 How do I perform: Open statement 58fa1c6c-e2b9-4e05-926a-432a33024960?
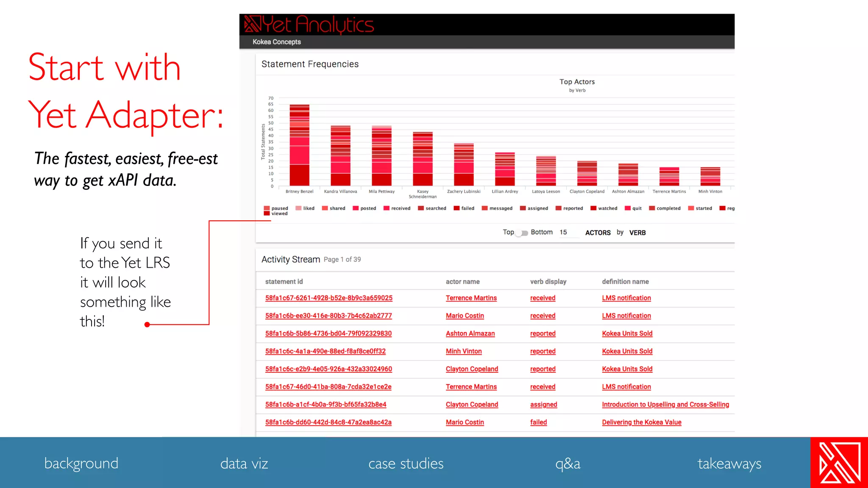pos(328,369)
